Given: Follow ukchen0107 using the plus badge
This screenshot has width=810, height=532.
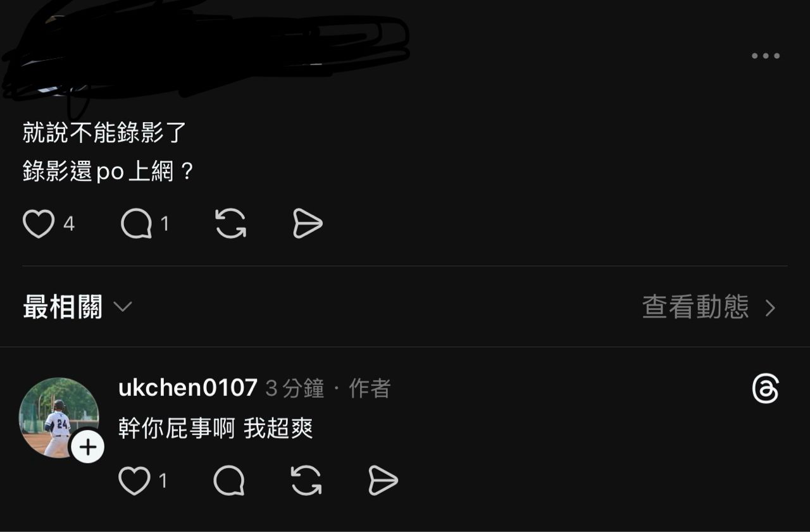Looking at the screenshot, I should (x=87, y=447).
